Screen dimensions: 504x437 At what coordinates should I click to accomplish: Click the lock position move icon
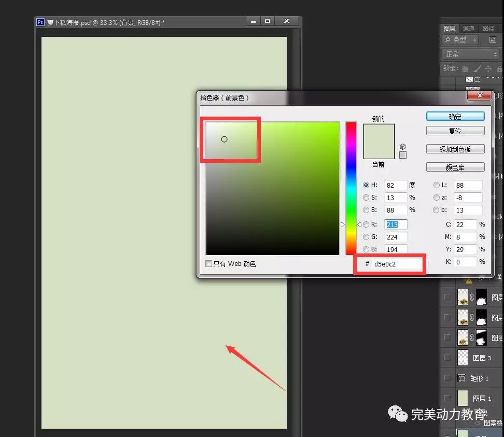(488, 68)
